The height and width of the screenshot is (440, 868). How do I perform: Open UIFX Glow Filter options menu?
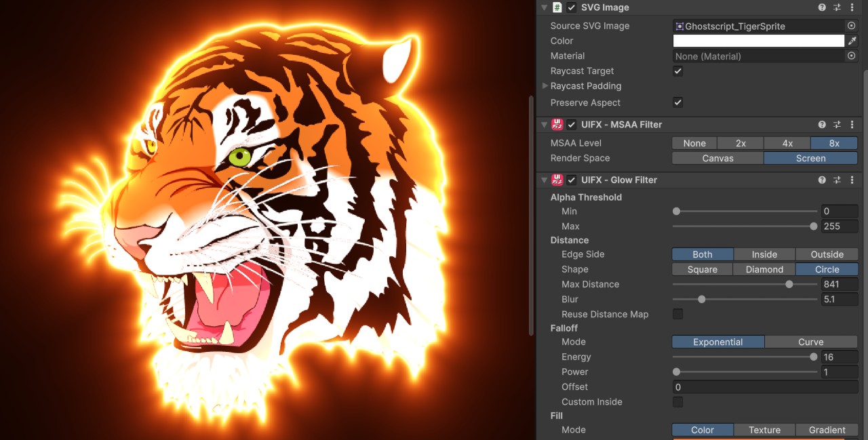click(x=852, y=180)
